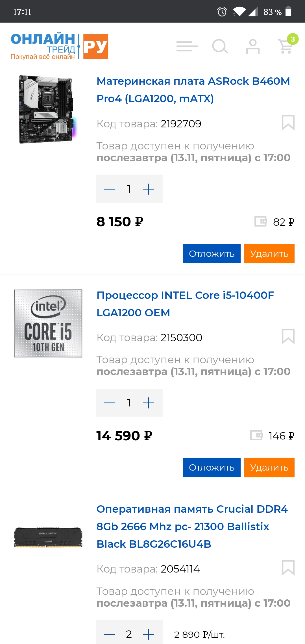Open Оперативная память Crucial DDR4 product link

[192, 526]
